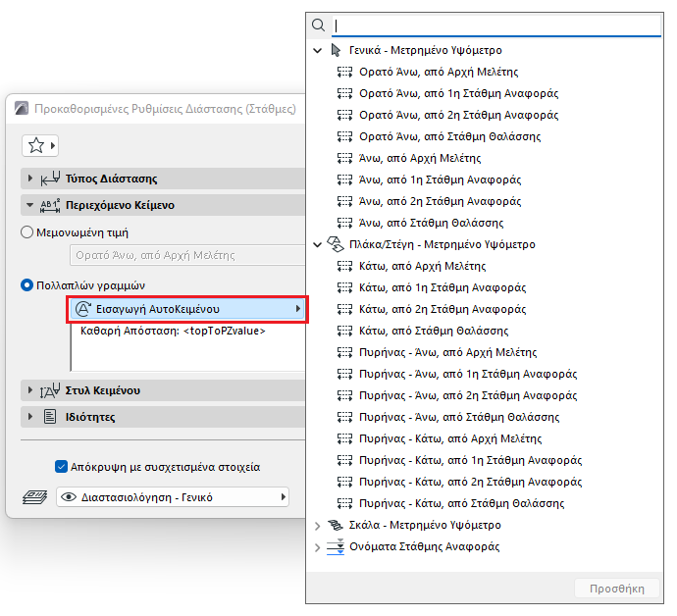The height and width of the screenshot is (616, 677).
Task: Select Κάτω, από Αρχή Μελέτης entry
Action: [x=423, y=266]
